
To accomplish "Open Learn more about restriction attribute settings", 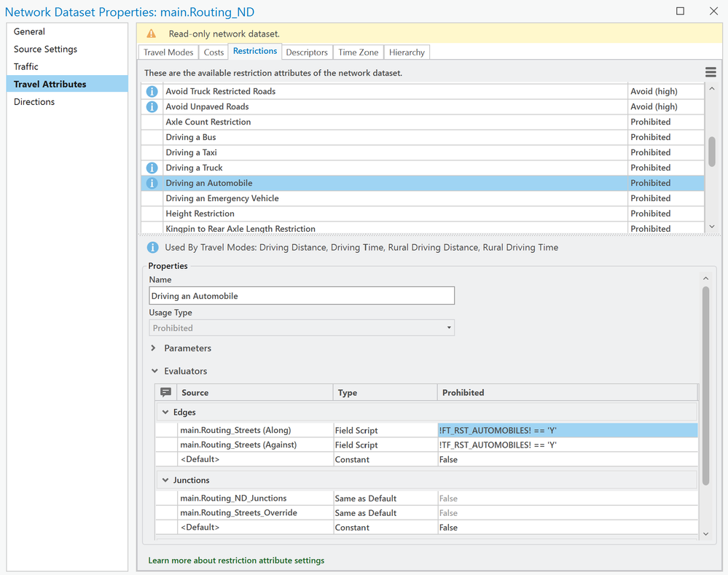I will pos(236,560).
